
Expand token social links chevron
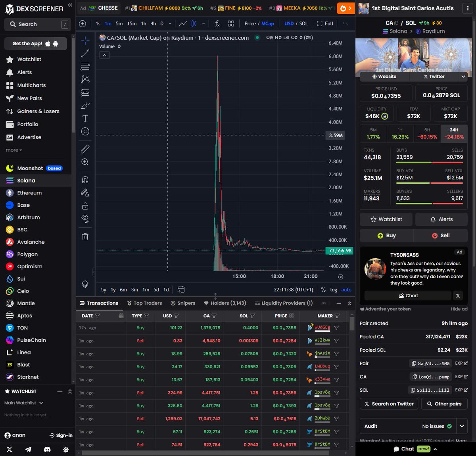pyautogui.click(x=463, y=77)
